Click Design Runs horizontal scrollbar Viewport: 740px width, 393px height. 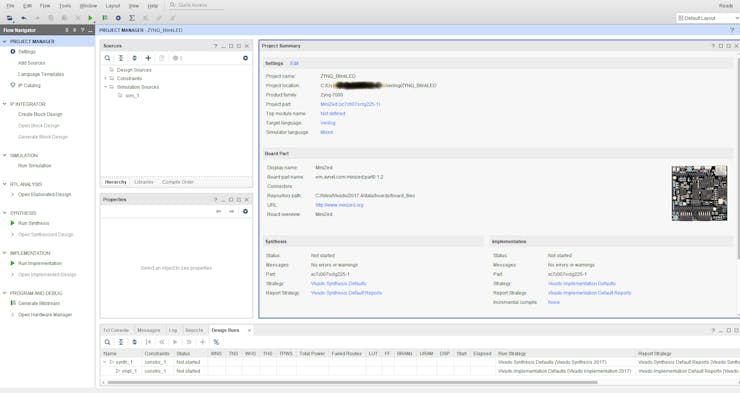[352, 383]
